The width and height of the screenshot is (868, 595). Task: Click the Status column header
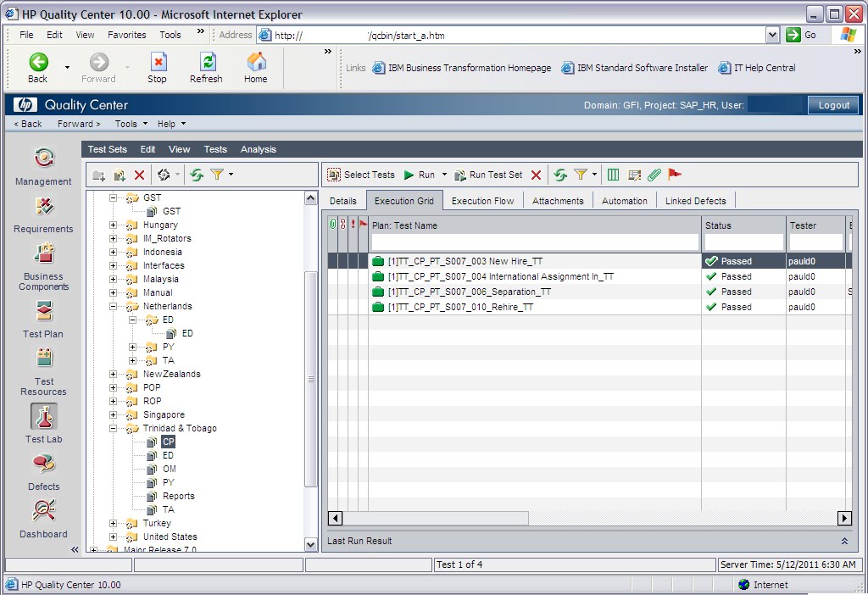(x=743, y=225)
